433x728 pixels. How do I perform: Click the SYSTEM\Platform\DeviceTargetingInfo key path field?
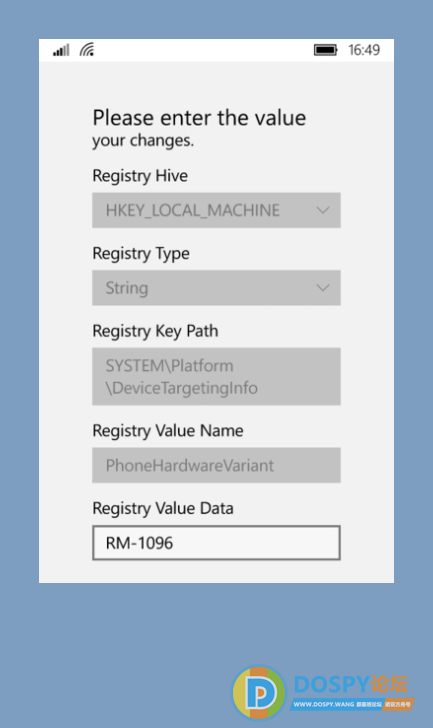(x=216, y=377)
